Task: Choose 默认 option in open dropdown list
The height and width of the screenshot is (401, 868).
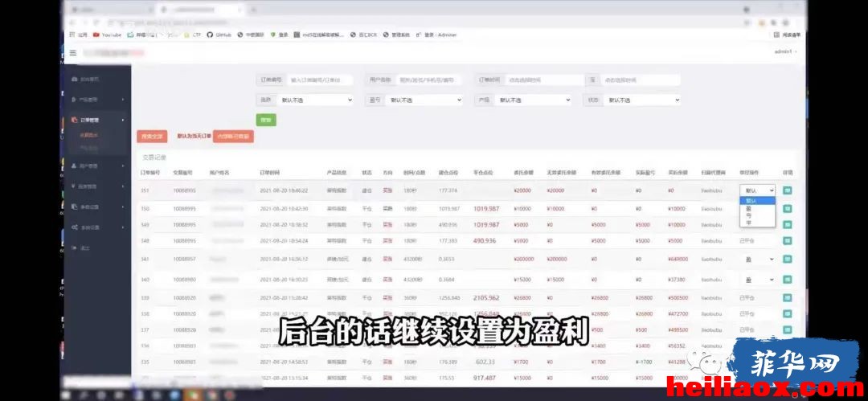Action: click(757, 201)
